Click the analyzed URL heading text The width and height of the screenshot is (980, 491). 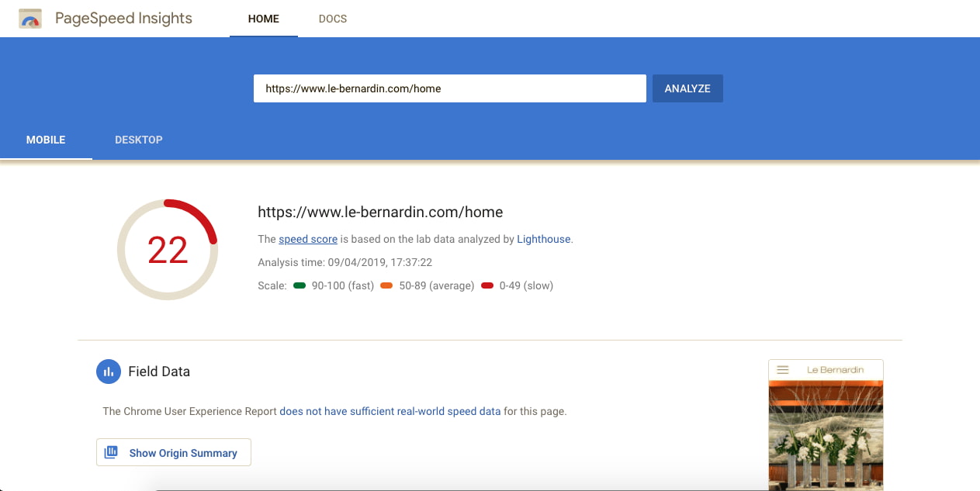point(380,212)
